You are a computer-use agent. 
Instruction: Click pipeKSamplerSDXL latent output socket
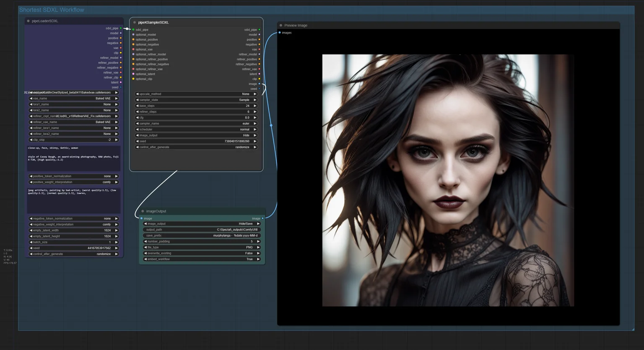[x=259, y=74]
